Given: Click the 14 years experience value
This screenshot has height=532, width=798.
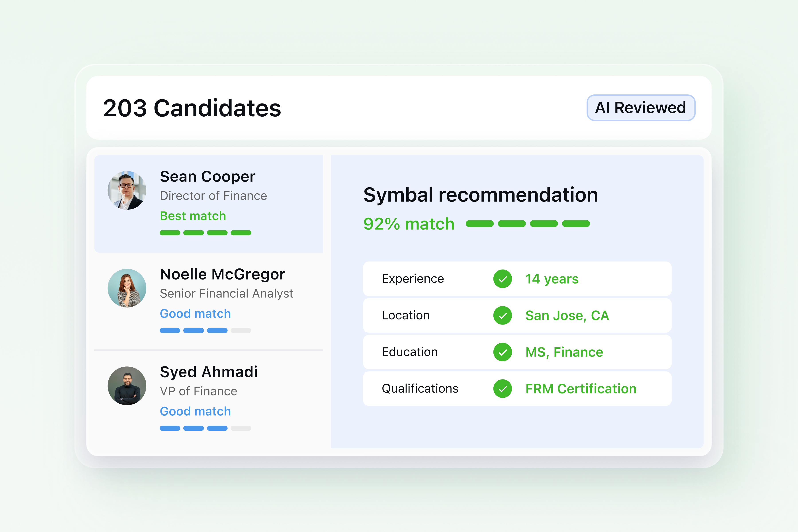Looking at the screenshot, I should (552, 279).
